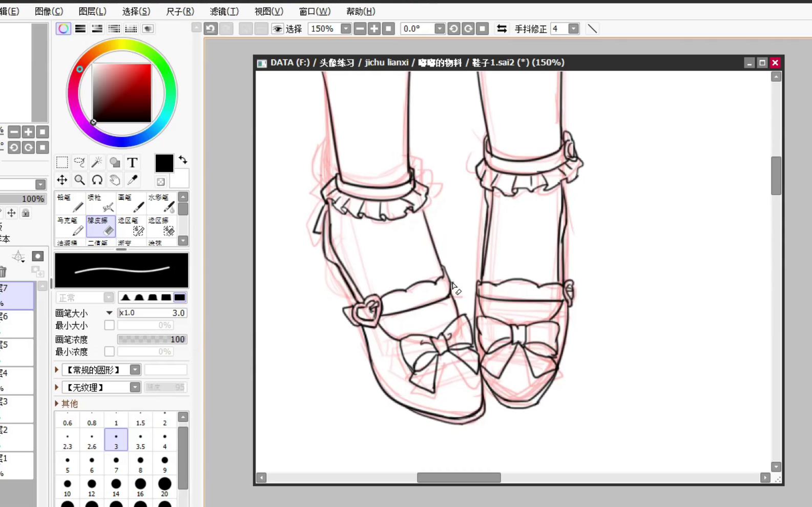Choose the 马克笔 marker tool

pyautogui.click(x=70, y=226)
